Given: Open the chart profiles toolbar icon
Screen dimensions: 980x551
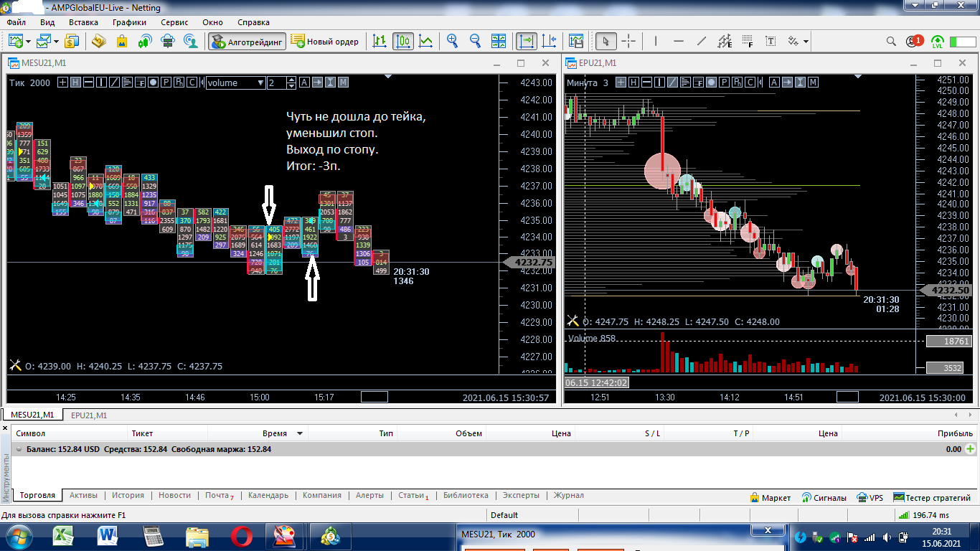Looking at the screenshot, I should [45, 41].
